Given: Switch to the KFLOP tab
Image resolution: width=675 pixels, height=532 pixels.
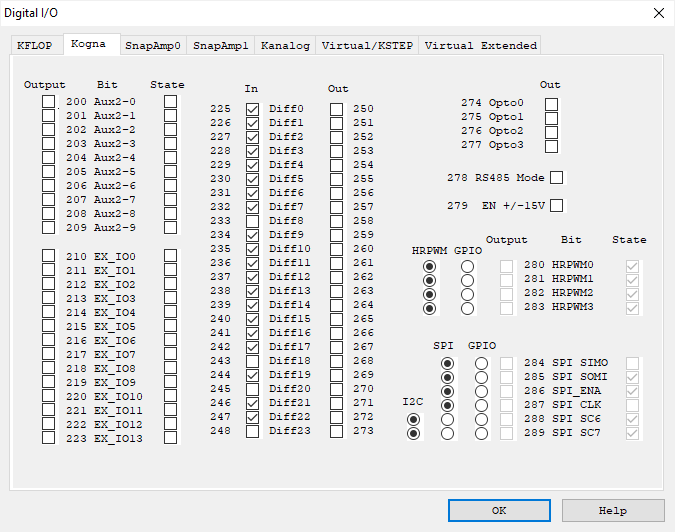Looking at the screenshot, I should [x=37, y=45].
